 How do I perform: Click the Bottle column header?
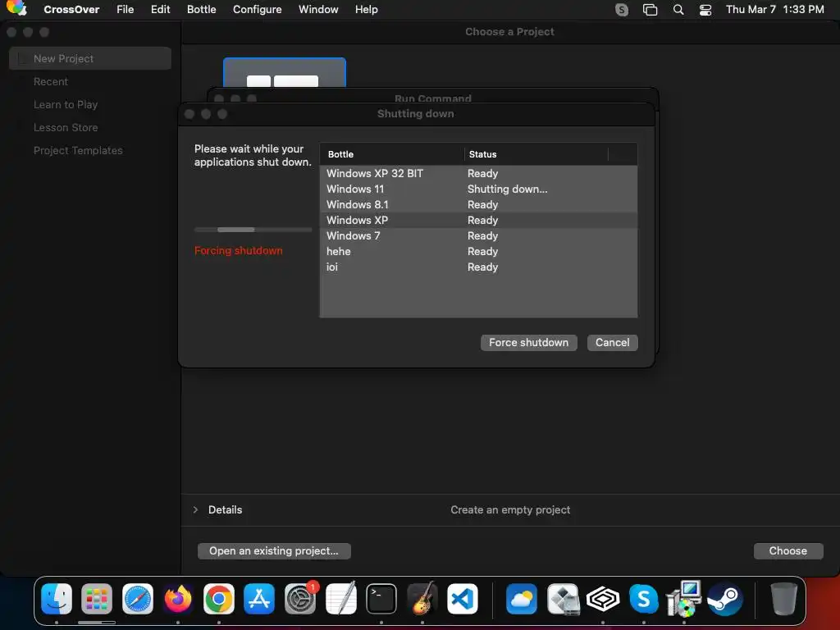392,154
